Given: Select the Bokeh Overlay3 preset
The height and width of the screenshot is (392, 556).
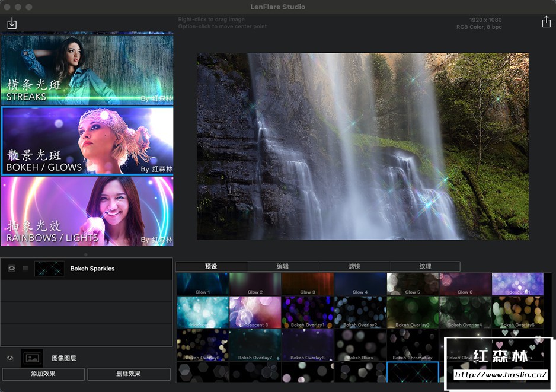Looking at the screenshot, I should click(413, 313).
